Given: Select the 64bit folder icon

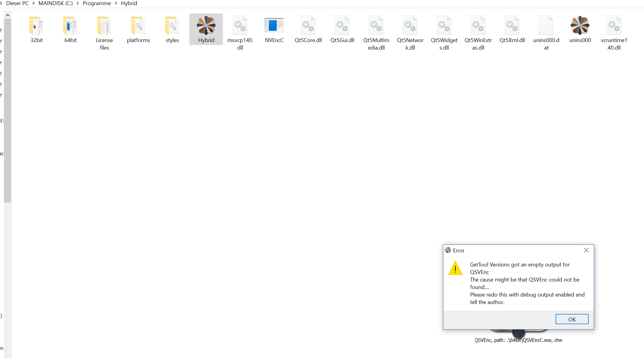Looking at the screenshot, I should [x=70, y=26].
